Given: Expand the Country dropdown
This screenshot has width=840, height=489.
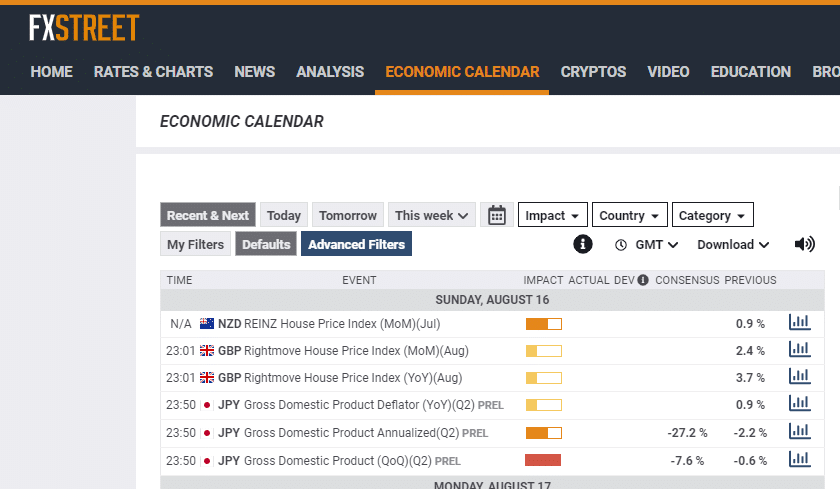Looking at the screenshot, I should tap(628, 215).
